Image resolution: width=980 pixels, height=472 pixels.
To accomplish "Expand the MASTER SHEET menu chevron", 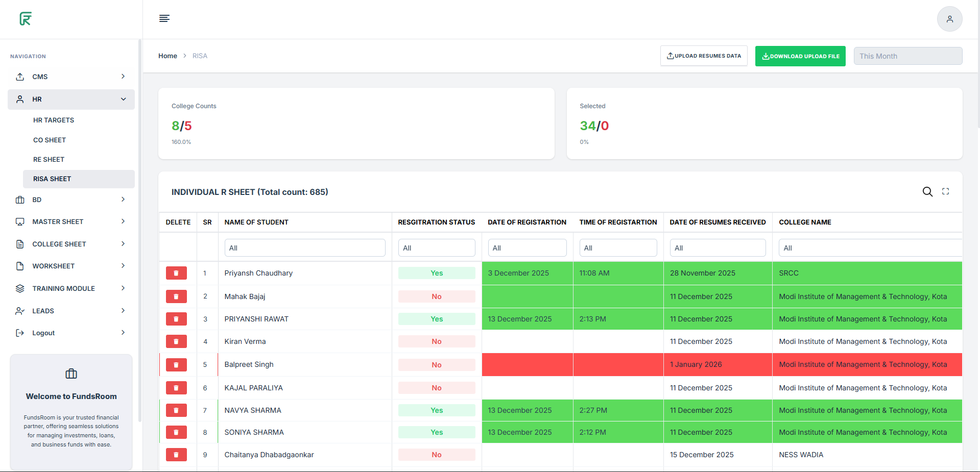I will (x=123, y=221).
